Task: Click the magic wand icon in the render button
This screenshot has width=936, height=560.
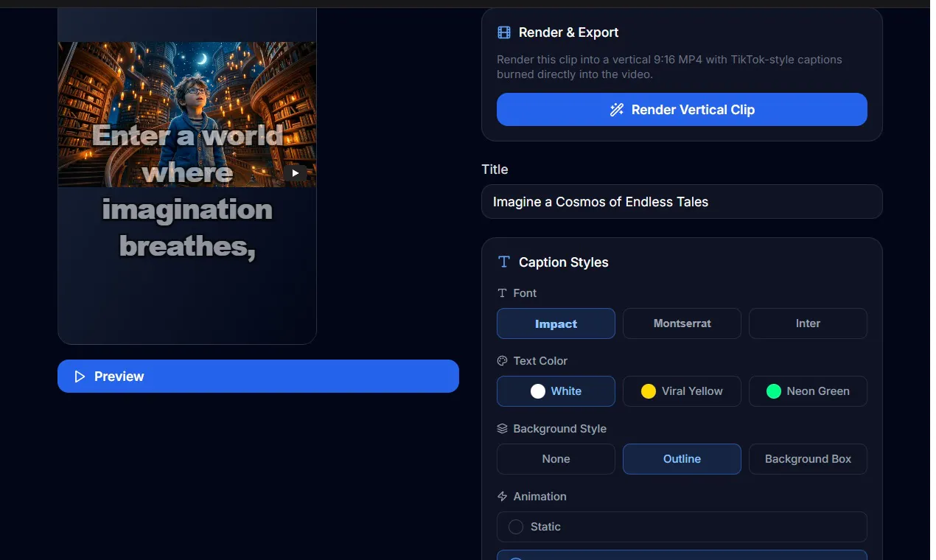Action: pyautogui.click(x=617, y=110)
